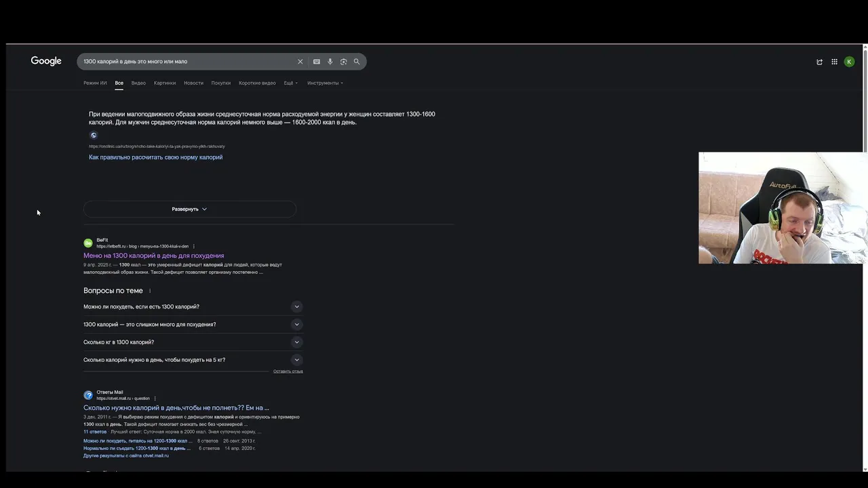868x488 pixels.
Task: Open the Ещё dropdown in search filters
Action: coord(290,83)
